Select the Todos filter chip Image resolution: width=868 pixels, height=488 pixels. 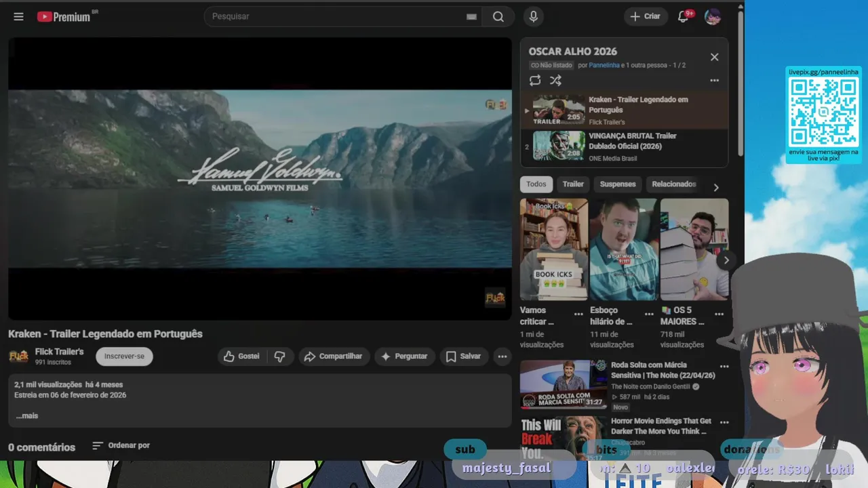tap(536, 184)
